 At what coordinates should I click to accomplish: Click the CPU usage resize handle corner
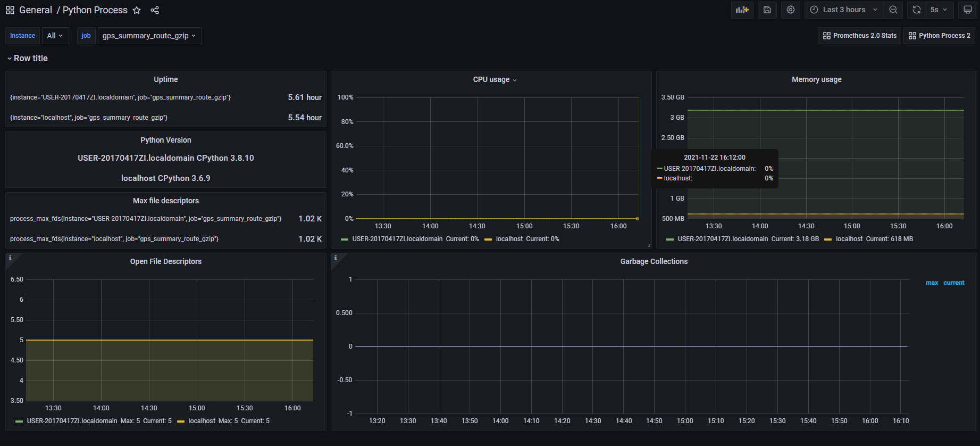point(649,245)
